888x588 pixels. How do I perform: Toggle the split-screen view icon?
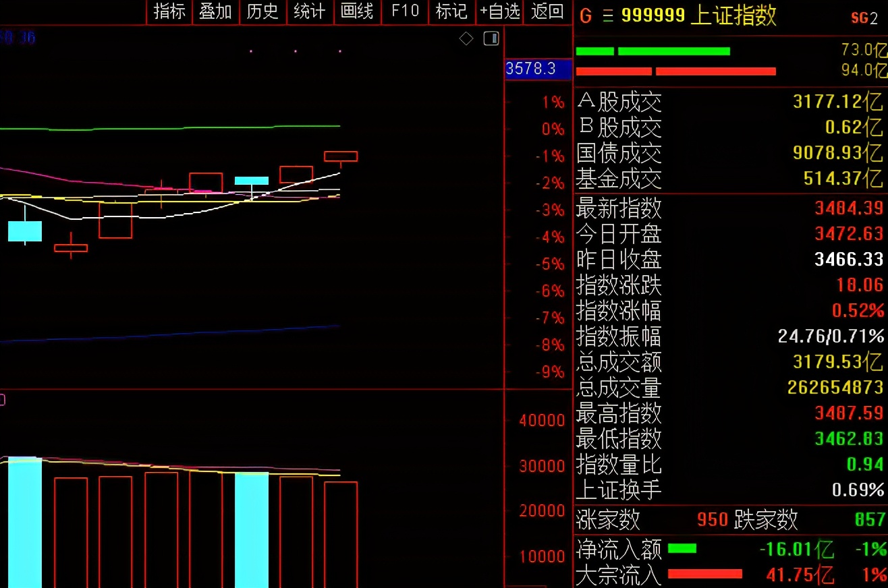(x=492, y=38)
